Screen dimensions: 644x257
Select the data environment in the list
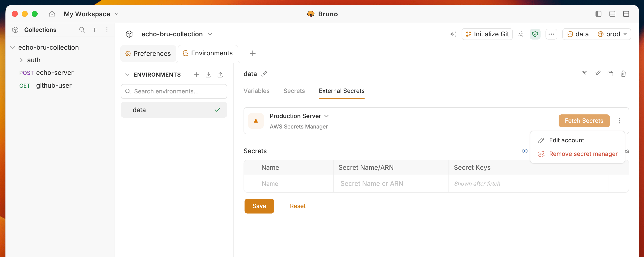[174, 110]
